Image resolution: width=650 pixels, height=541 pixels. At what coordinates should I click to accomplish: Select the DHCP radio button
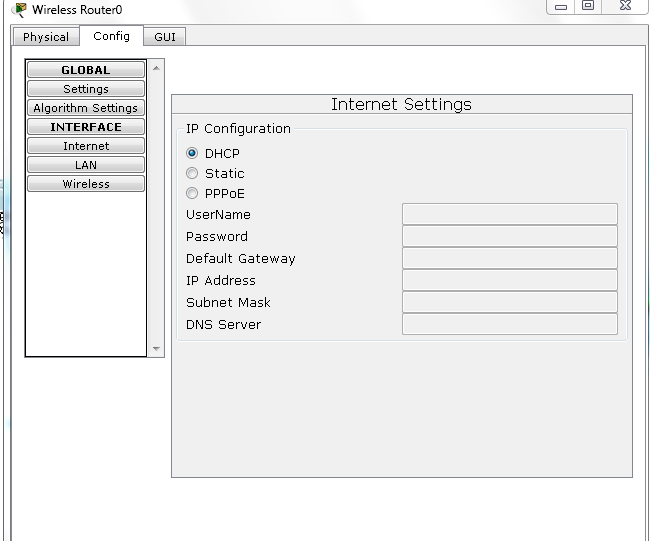click(x=192, y=154)
